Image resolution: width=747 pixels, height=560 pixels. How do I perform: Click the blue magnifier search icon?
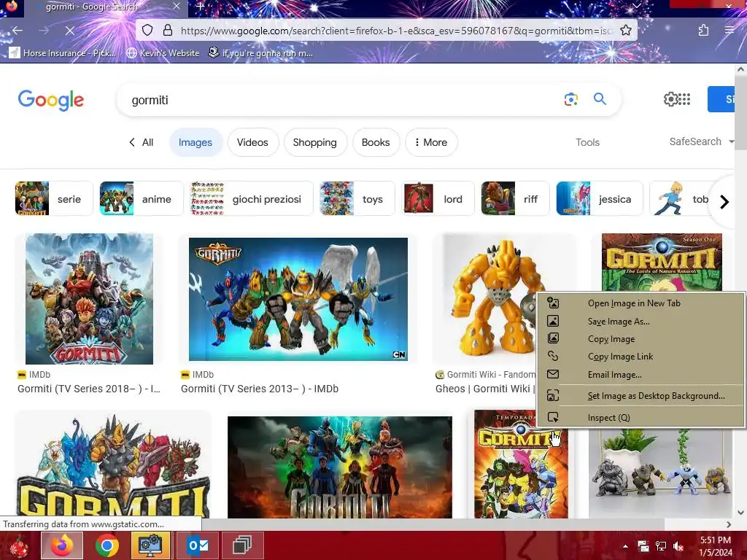[600, 99]
